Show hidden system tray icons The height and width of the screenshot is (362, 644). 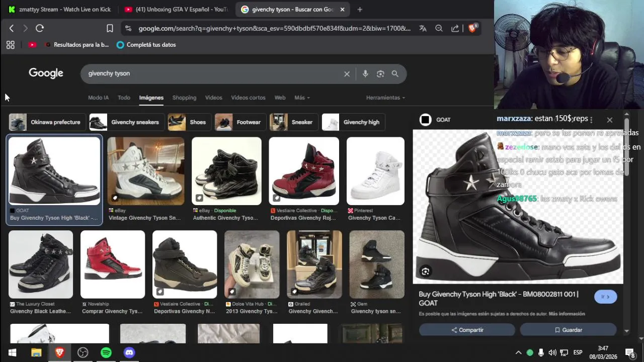click(518, 352)
